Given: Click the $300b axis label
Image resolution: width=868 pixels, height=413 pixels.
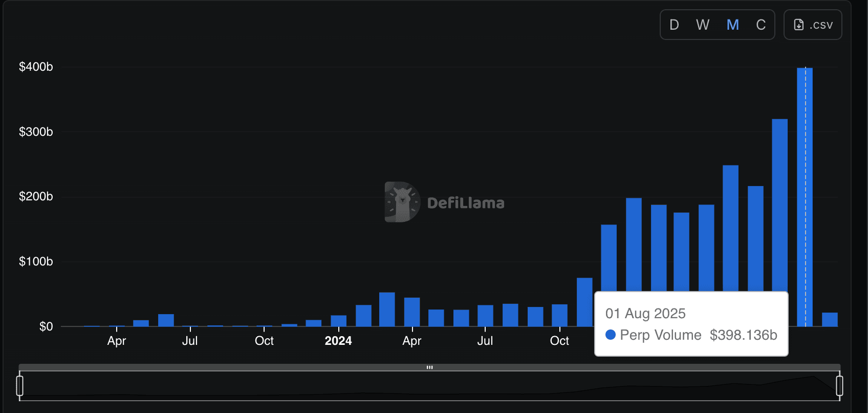Looking at the screenshot, I should tap(36, 132).
